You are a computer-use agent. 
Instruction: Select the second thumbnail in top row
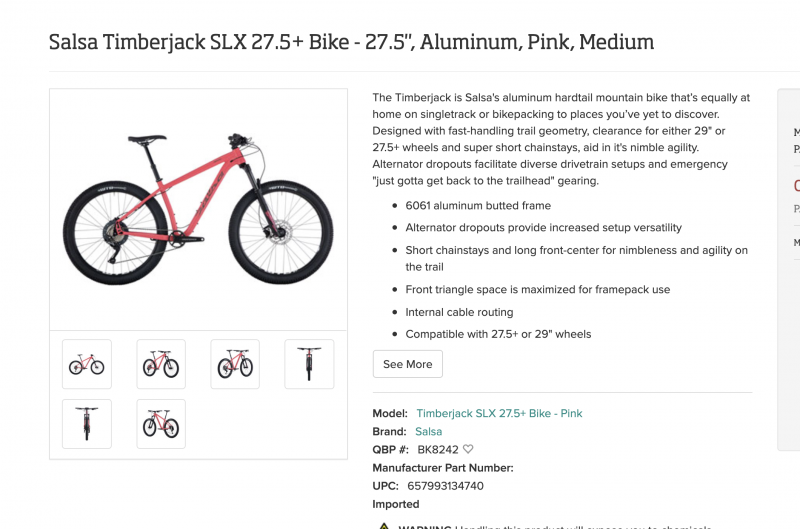point(161,364)
